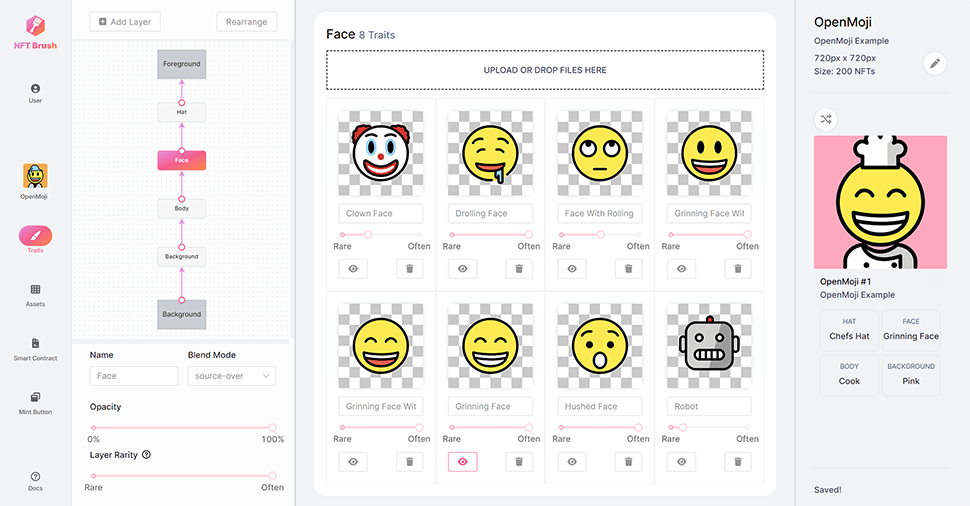970x506 pixels.
Task: Adjust the layer Opacity slider
Action: pos(183,427)
